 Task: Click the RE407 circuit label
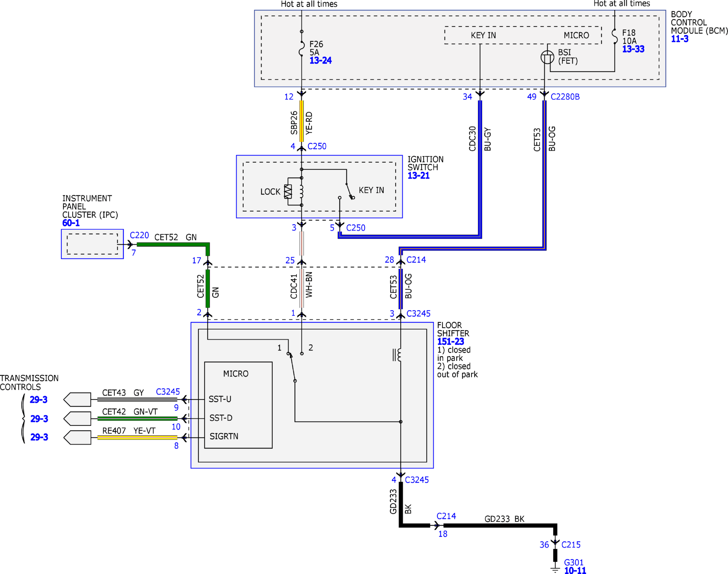[x=114, y=431]
